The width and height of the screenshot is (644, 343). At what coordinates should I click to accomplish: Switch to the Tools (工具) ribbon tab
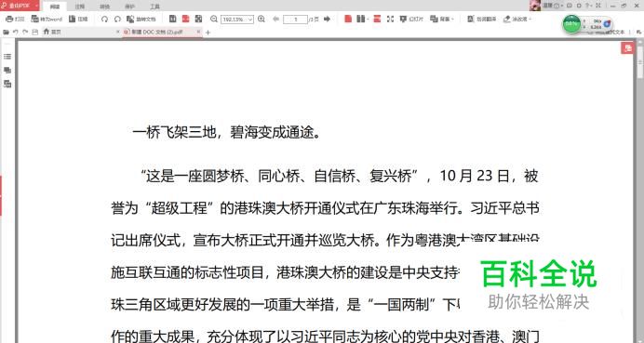(x=154, y=7)
